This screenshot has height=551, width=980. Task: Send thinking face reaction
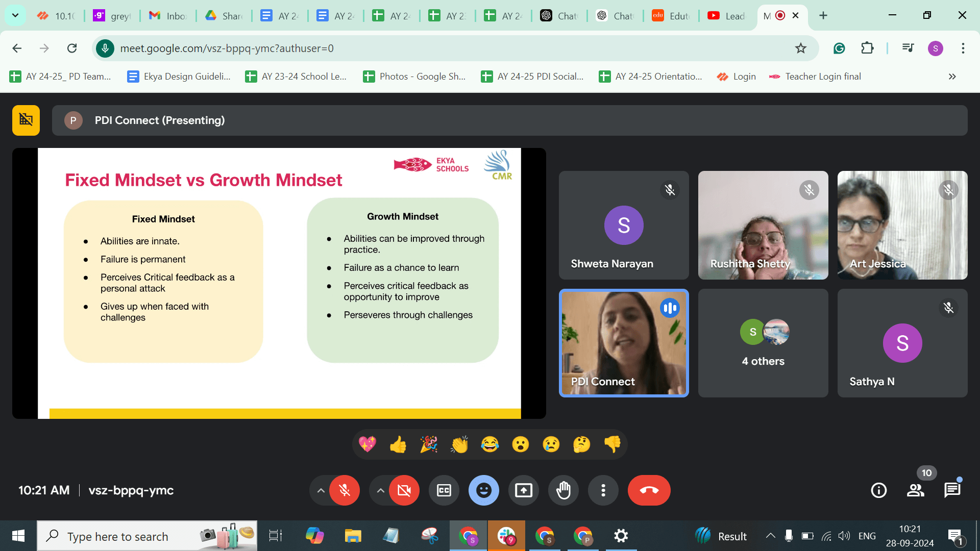(582, 444)
